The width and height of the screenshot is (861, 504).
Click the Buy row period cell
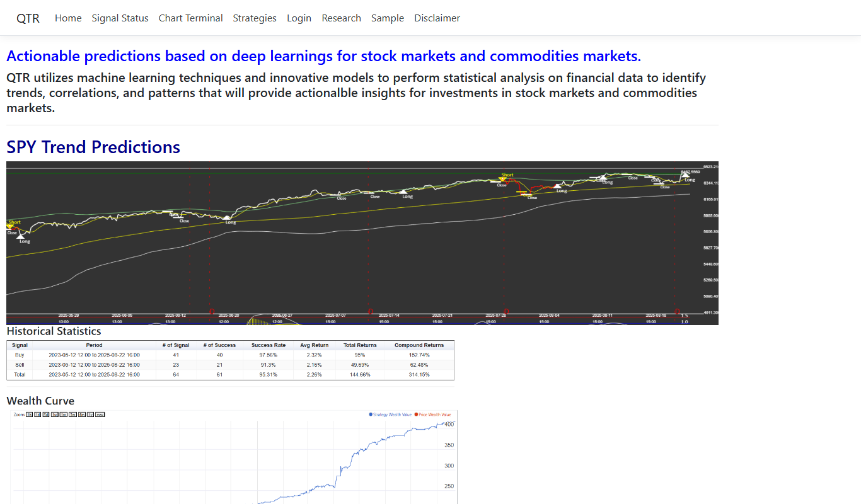click(95, 355)
